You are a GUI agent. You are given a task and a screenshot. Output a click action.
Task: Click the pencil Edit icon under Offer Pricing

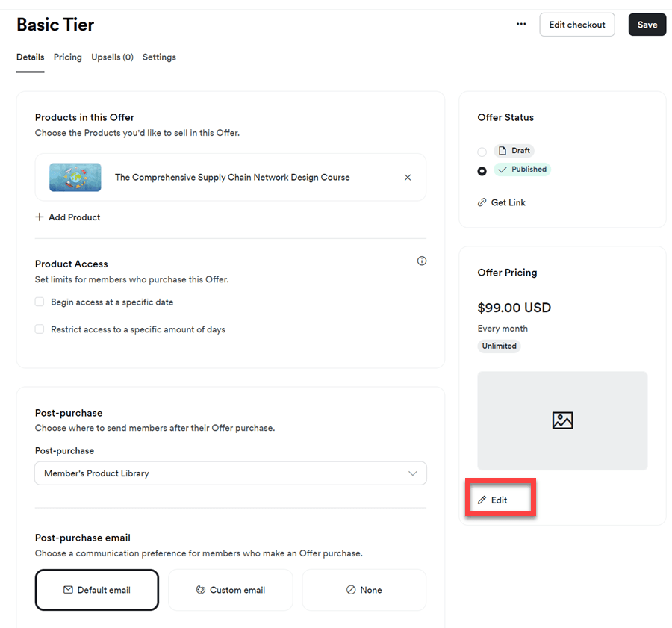(482, 500)
